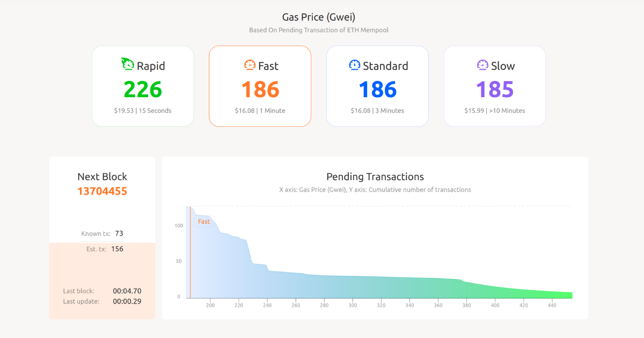Click the $19.53 | 15 Seconds label

(143, 111)
